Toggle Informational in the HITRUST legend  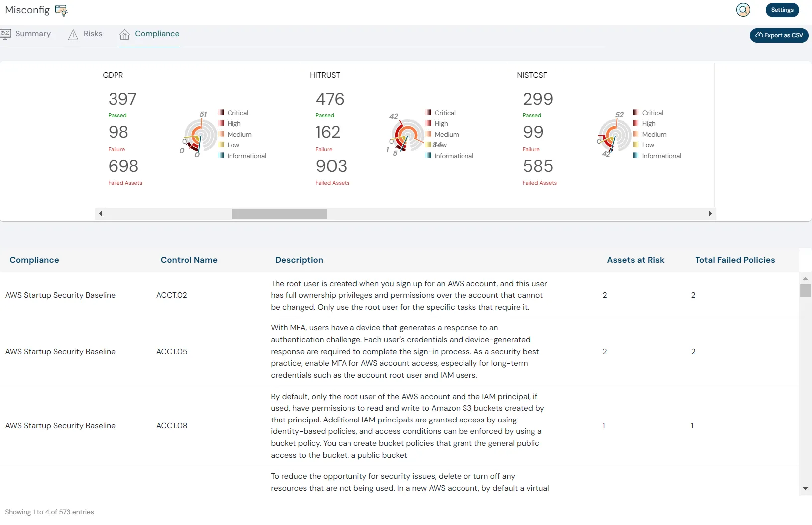450,156
